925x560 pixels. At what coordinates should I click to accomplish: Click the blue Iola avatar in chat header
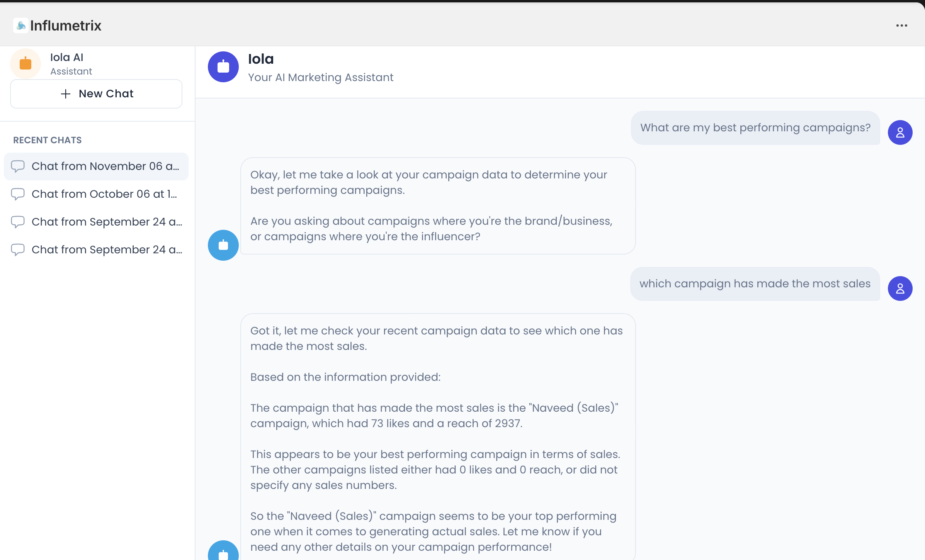click(223, 66)
